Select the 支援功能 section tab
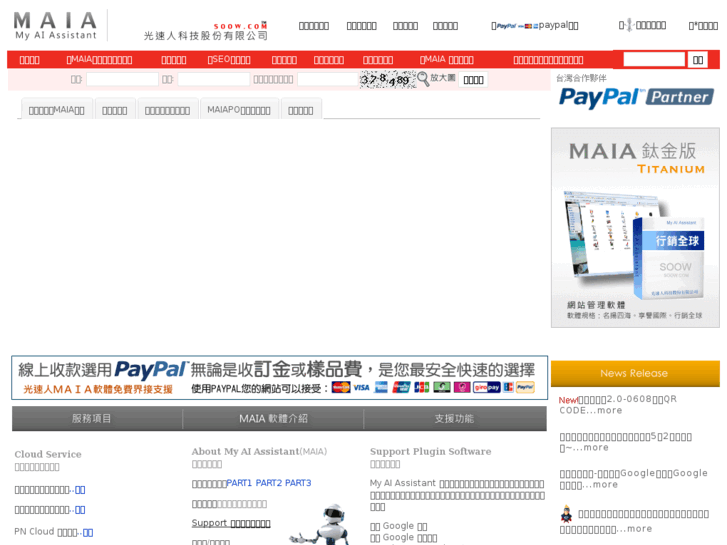 [455, 418]
